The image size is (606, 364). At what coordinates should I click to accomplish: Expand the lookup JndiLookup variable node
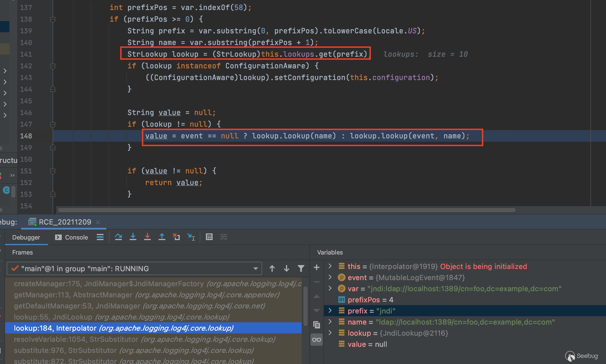pos(330,333)
